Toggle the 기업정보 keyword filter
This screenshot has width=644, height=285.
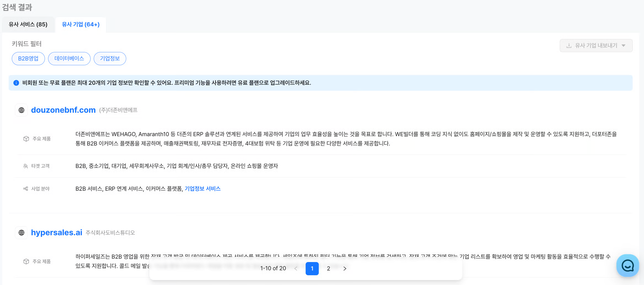tap(110, 59)
